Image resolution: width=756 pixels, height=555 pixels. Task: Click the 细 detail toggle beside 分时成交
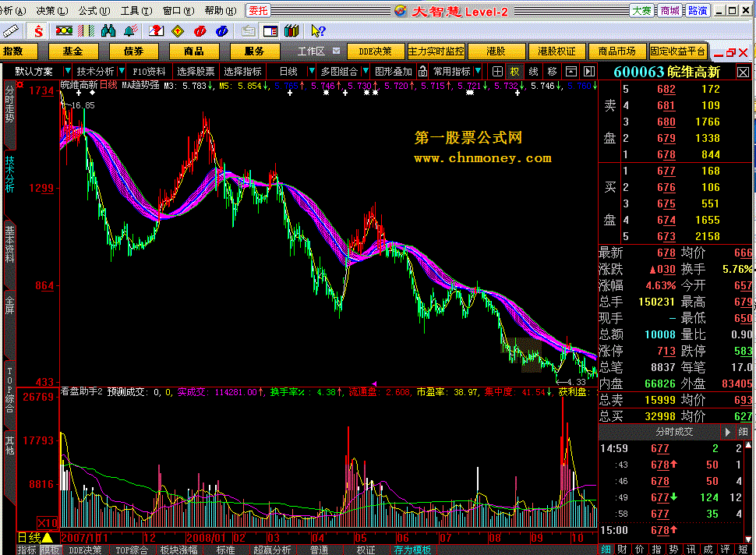tap(743, 432)
